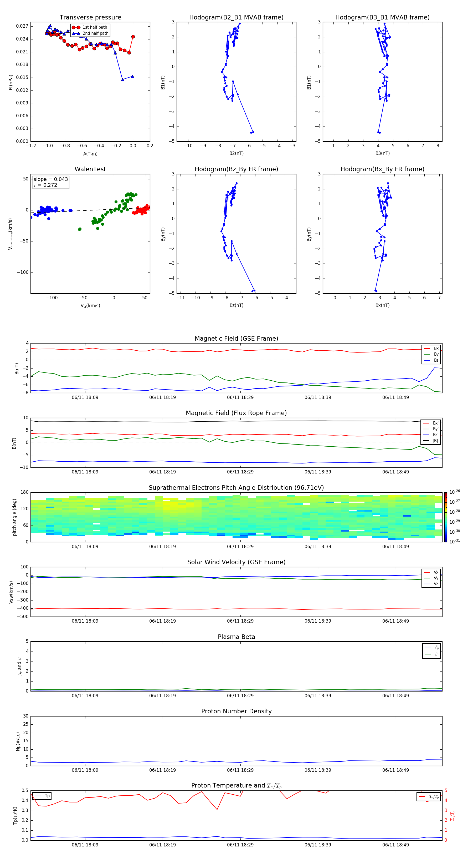The height and width of the screenshot is (868, 473).
Task: Select the Bz entry in GSE legend
Action: pyautogui.click(x=431, y=361)
